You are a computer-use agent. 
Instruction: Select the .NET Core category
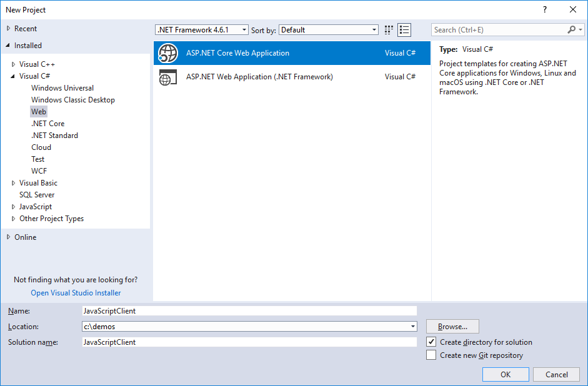(47, 123)
